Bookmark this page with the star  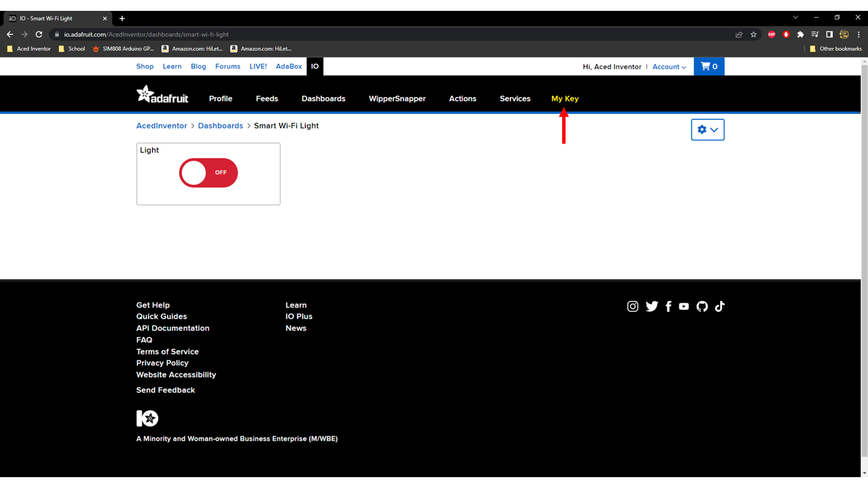(753, 35)
